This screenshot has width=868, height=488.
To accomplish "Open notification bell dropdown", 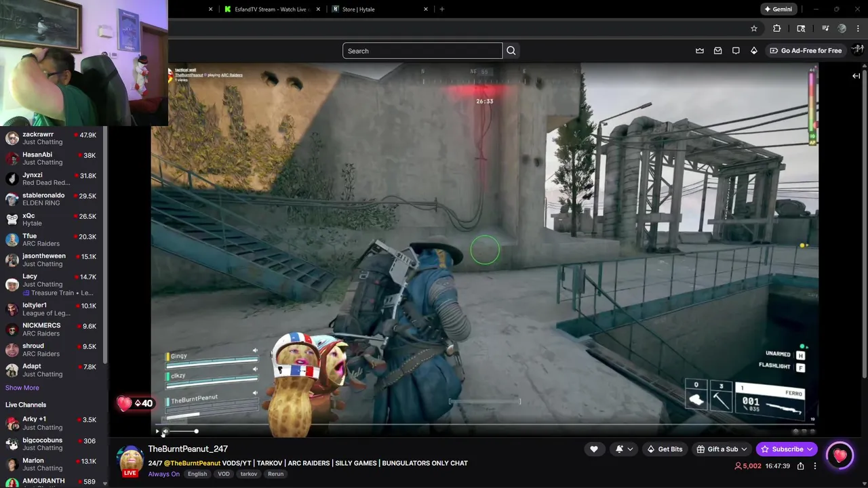I will tap(625, 449).
